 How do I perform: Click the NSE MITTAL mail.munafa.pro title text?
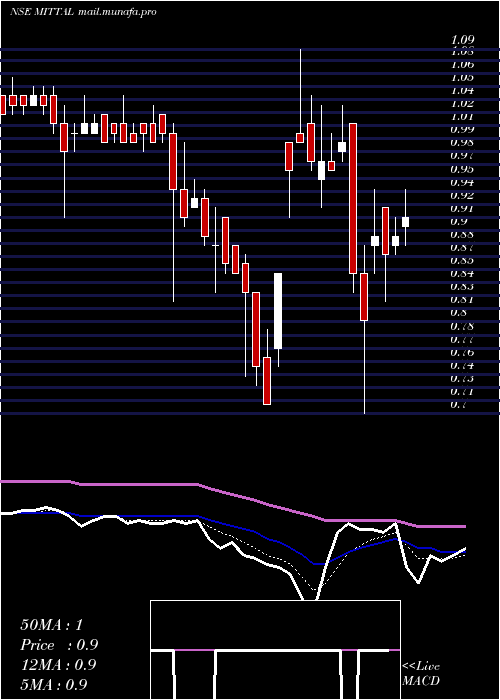[83, 12]
